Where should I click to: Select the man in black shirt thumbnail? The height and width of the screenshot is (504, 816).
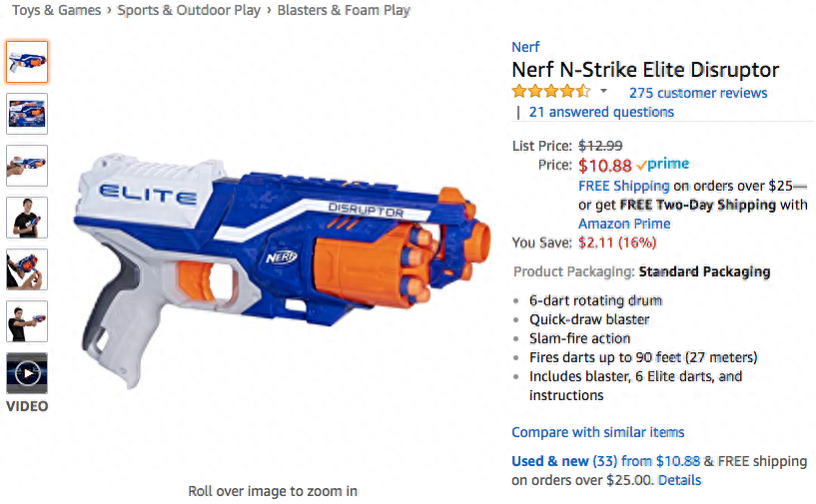click(x=27, y=218)
